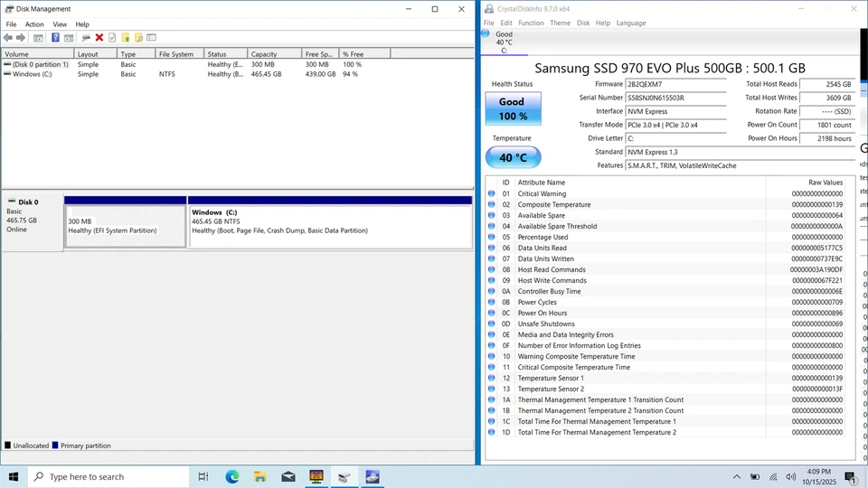Sort by Capacity column header

click(x=275, y=53)
